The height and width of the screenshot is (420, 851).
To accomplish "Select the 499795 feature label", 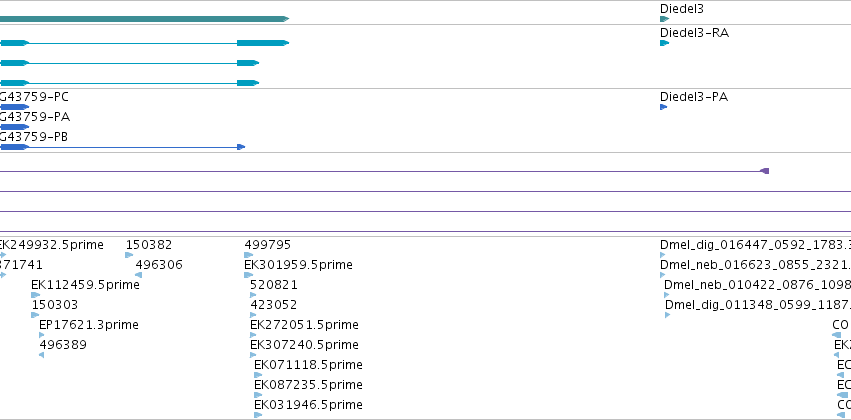I will (268, 245).
